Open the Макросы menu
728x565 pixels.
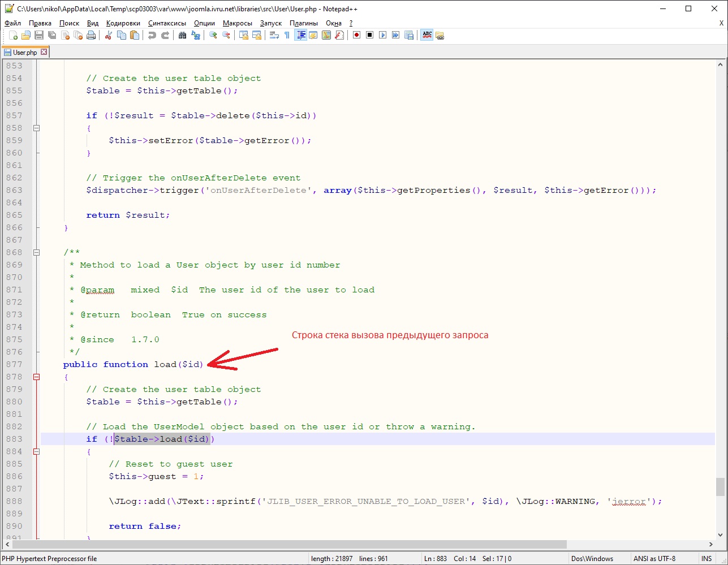[238, 23]
